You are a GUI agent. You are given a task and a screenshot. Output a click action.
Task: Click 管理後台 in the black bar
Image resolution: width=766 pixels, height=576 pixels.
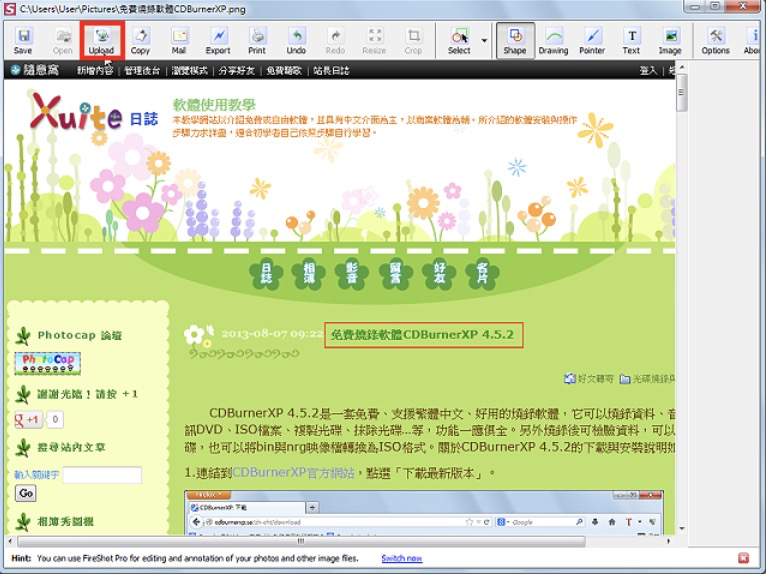[x=142, y=70]
